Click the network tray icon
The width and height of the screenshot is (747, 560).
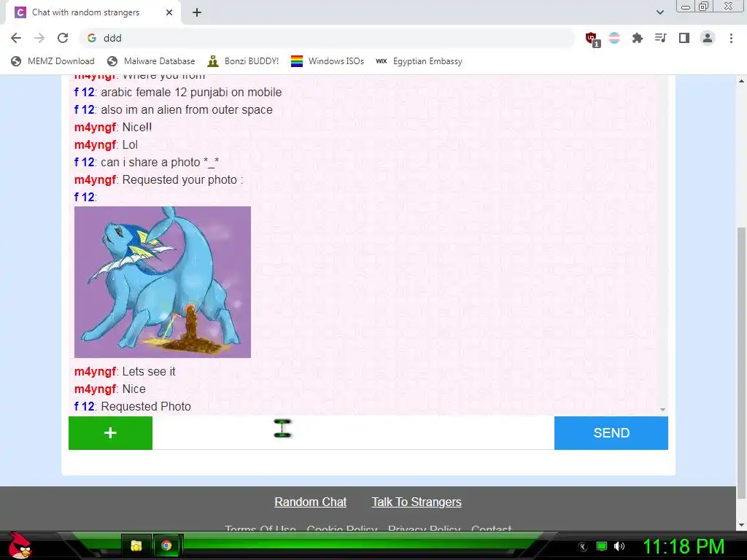602,546
